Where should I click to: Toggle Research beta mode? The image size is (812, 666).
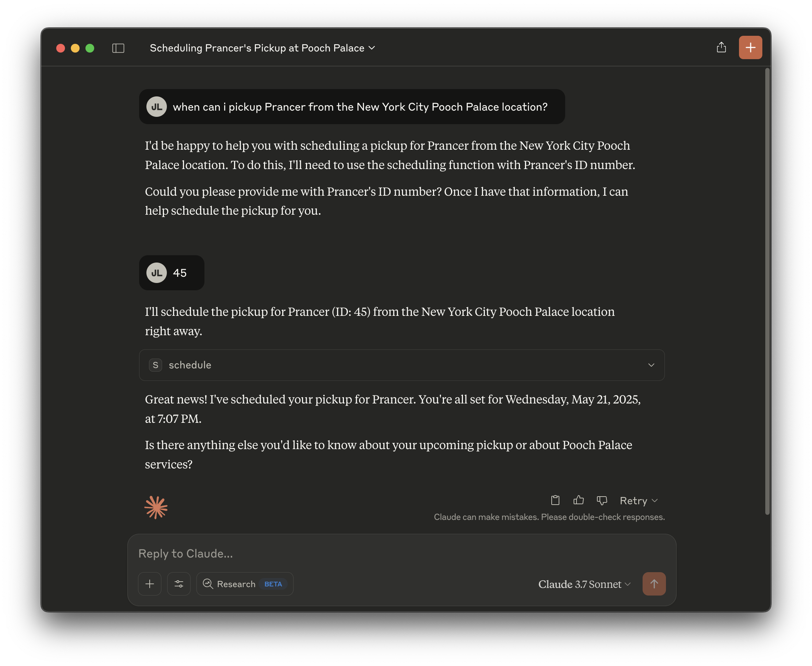(245, 584)
